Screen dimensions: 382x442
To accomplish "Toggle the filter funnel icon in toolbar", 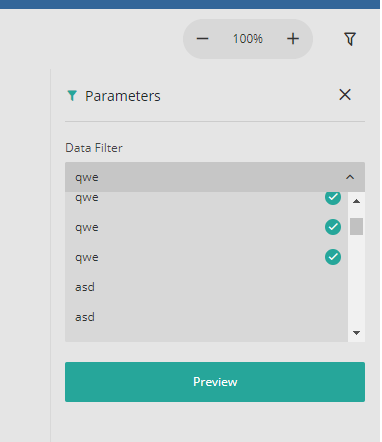I will [350, 39].
